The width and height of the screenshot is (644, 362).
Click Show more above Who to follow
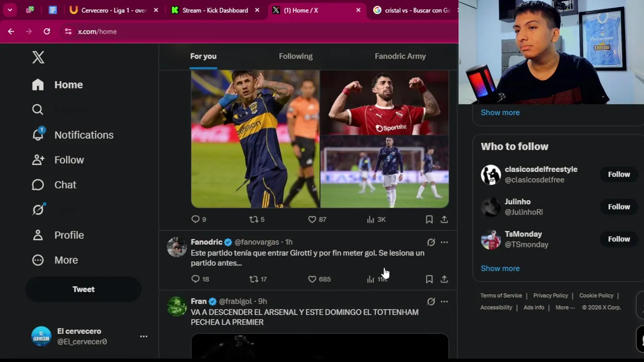[x=500, y=113]
